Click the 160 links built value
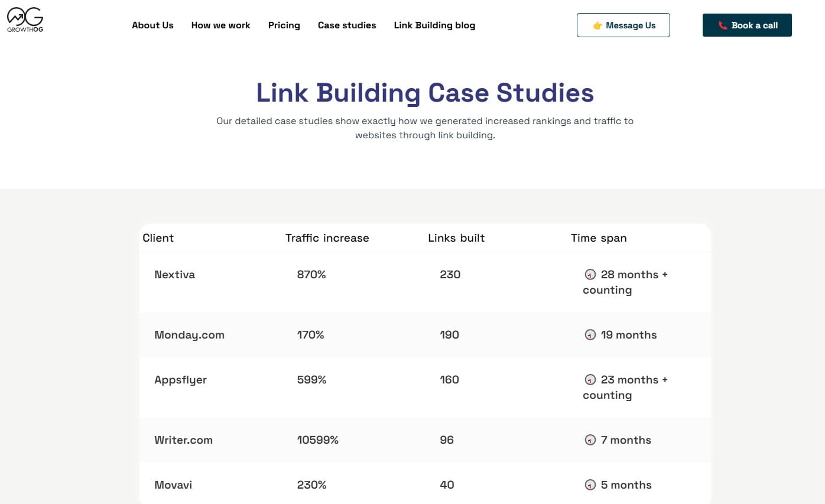Image resolution: width=825 pixels, height=504 pixels. pos(449,380)
